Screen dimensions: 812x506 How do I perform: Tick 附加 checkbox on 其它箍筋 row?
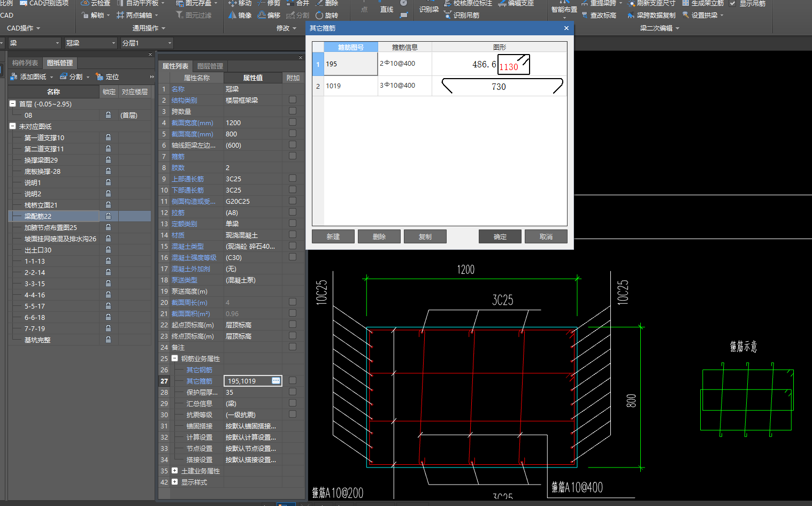coord(293,381)
